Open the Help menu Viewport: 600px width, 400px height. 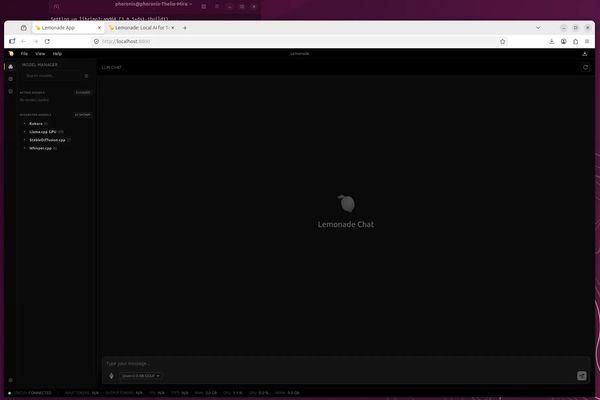(x=57, y=54)
